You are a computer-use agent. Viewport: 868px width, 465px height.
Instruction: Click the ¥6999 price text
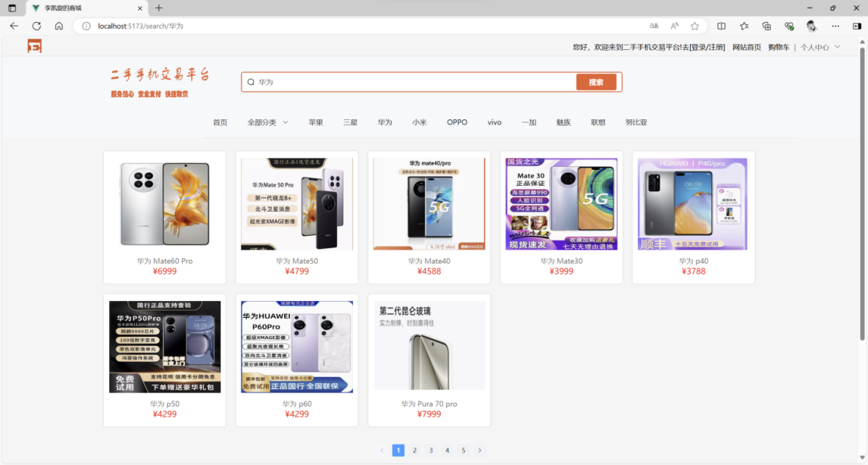165,271
